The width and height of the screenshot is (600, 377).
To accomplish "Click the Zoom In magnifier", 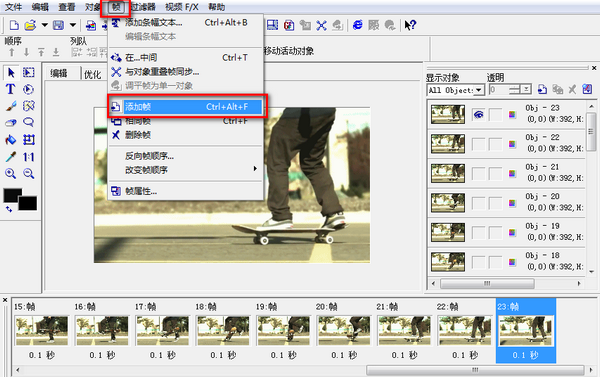I will [x=11, y=174].
